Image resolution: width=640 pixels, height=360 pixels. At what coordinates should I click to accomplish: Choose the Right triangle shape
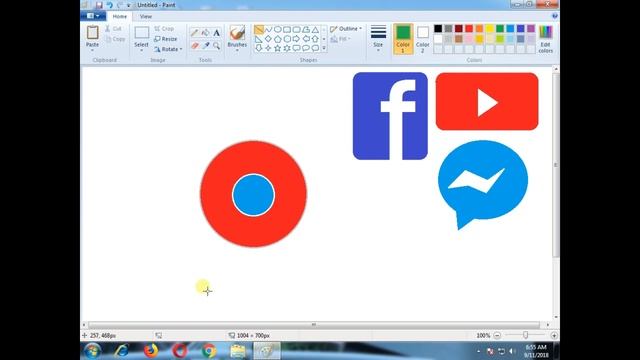(x=259, y=39)
